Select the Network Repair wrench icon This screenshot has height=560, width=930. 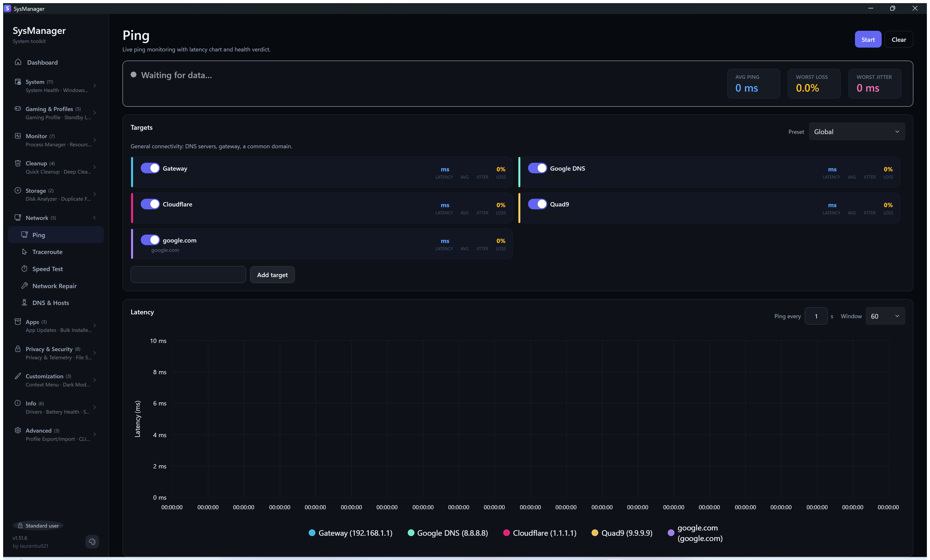25,286
